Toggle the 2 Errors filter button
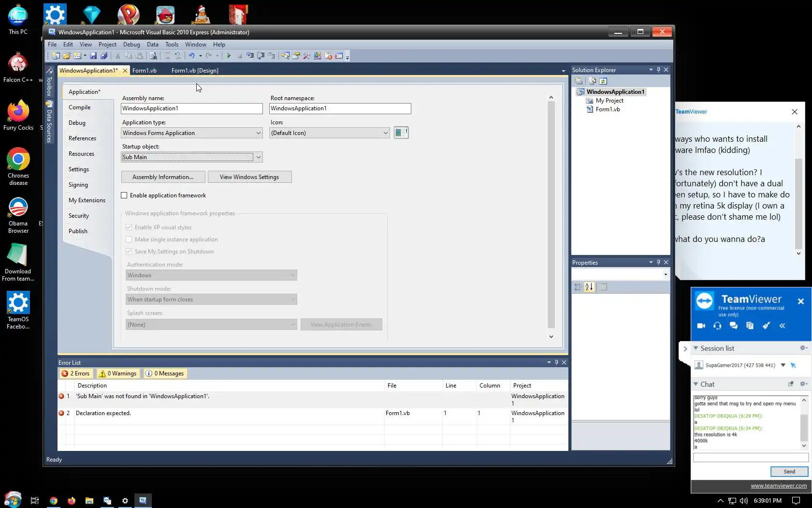Screen dimensions: 812x508 click(x=76, y=374)
